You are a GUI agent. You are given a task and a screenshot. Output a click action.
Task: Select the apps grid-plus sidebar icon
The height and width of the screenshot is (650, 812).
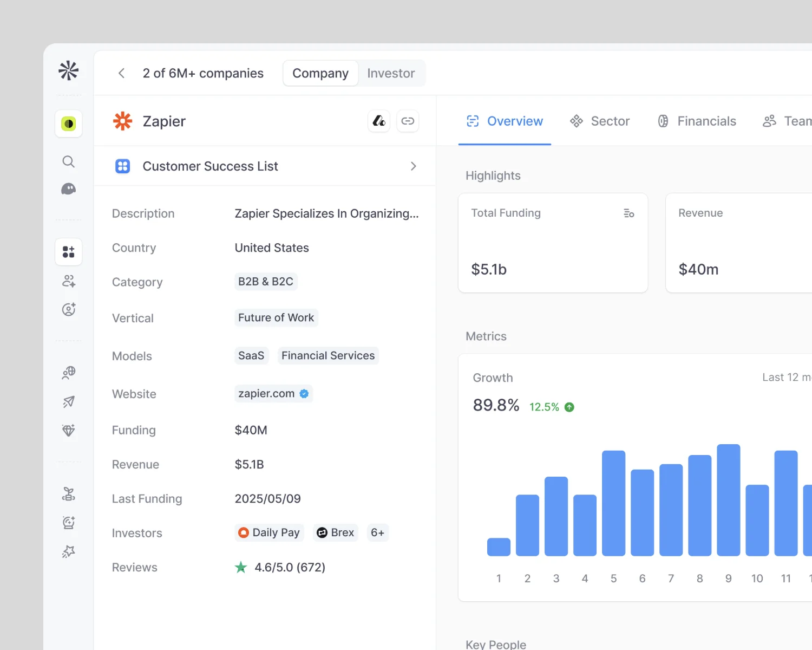click(69, 252)
